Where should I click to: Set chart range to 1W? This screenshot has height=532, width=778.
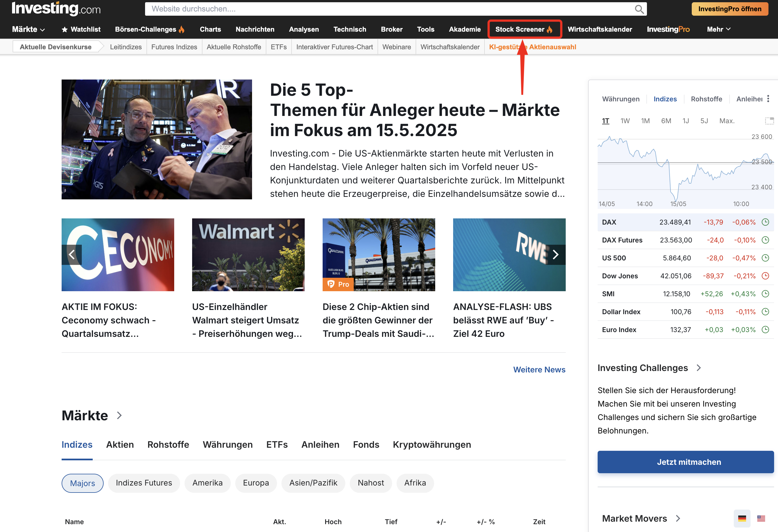(625, 121)
